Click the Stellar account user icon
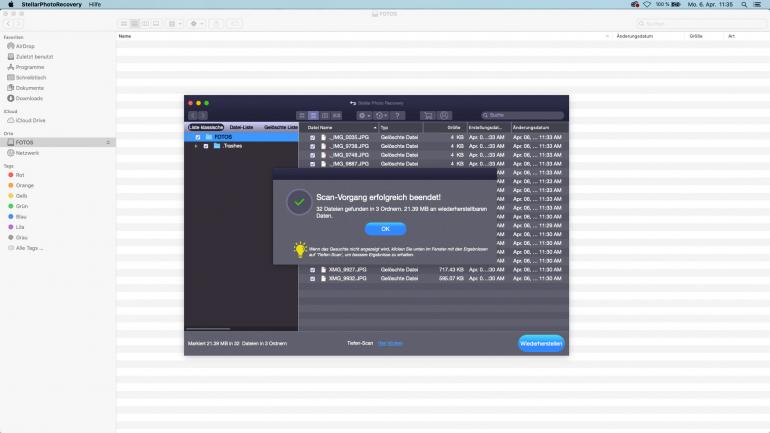This screenshot has width=770, height=433. 444,115
